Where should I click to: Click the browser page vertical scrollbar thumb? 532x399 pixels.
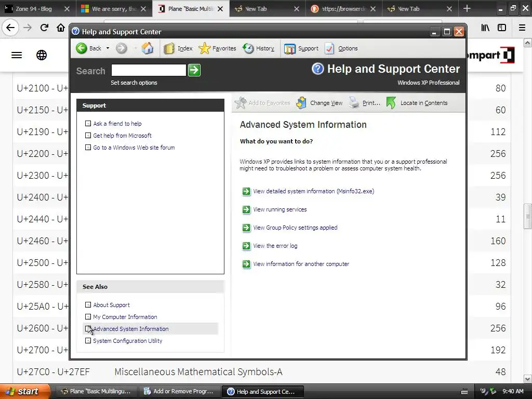[x=528, y=217]
